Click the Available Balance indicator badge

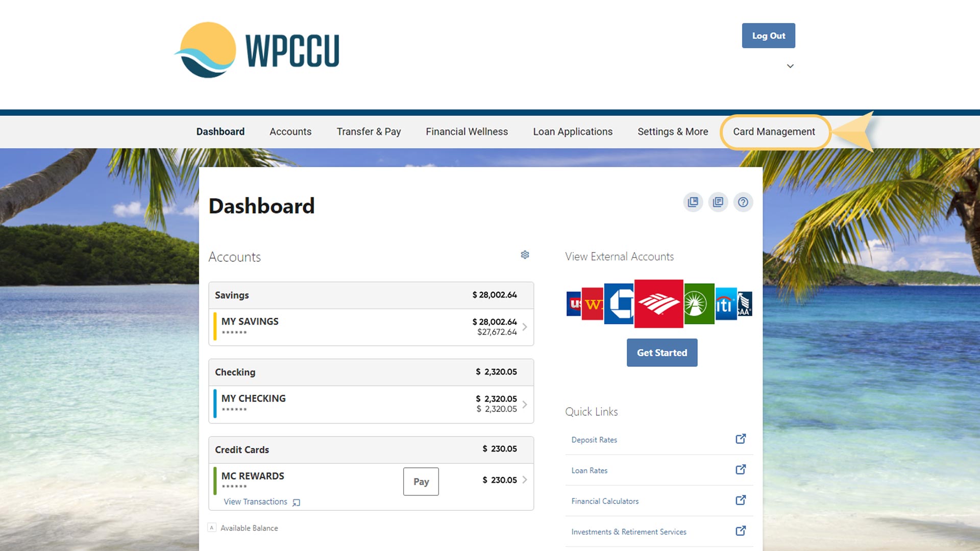(212, 528)
